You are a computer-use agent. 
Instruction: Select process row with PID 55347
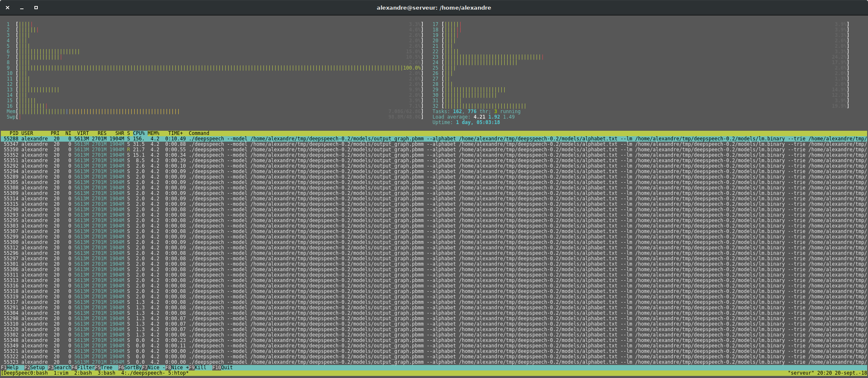(x=434, y=144)
